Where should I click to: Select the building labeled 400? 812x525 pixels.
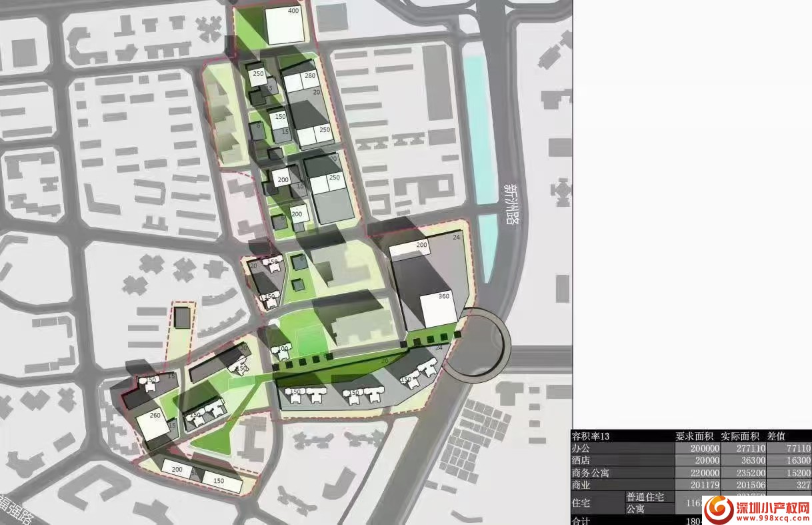pos(285,26)
